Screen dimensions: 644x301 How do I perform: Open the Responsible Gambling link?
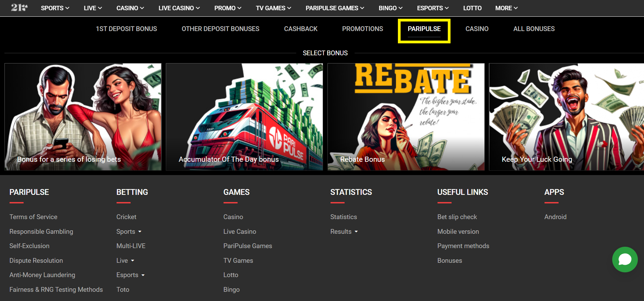[41, 232]
